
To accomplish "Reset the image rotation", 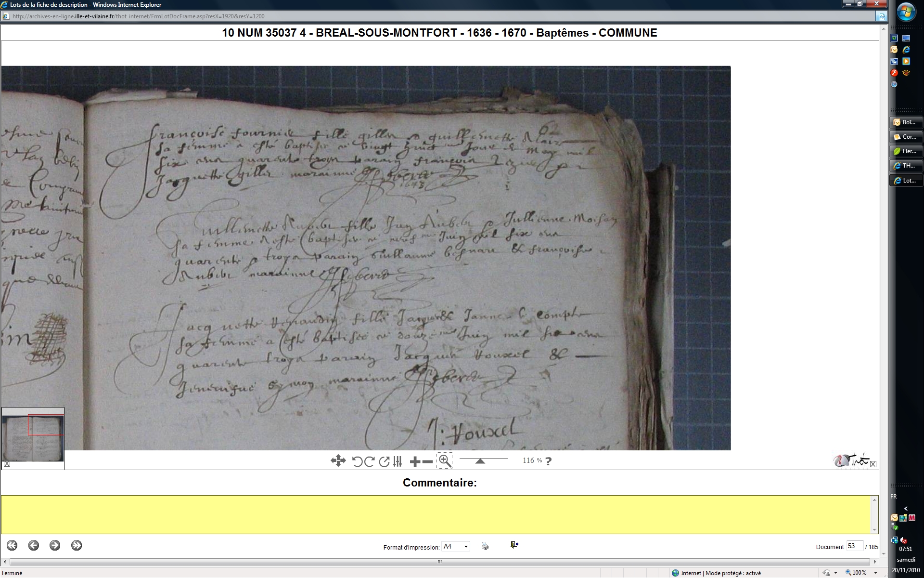I will click(x=384, y=461).
